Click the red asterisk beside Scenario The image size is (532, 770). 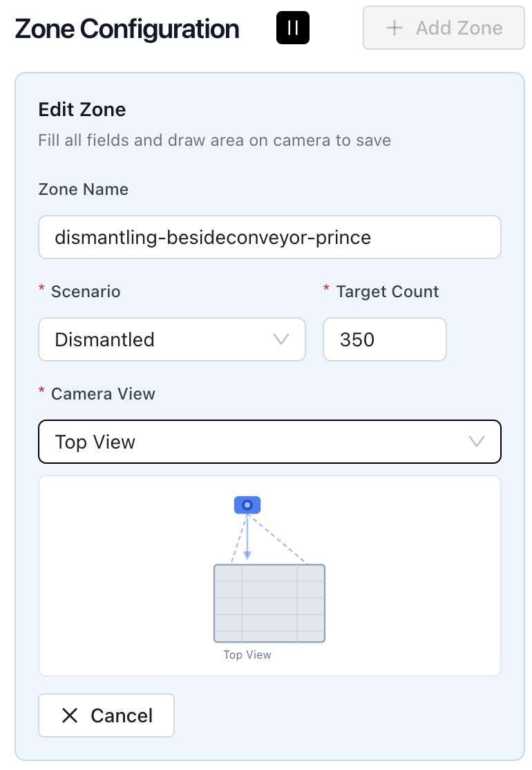[41, 292]
